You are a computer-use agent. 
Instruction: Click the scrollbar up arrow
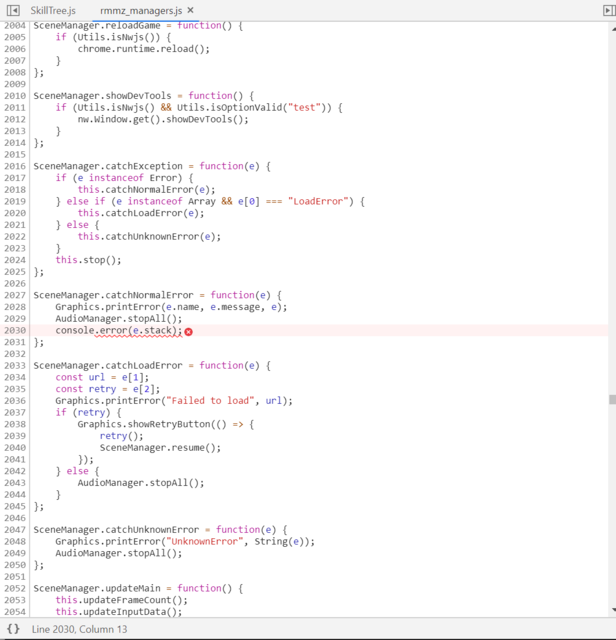pyautogui.click(x=613, y=29)
